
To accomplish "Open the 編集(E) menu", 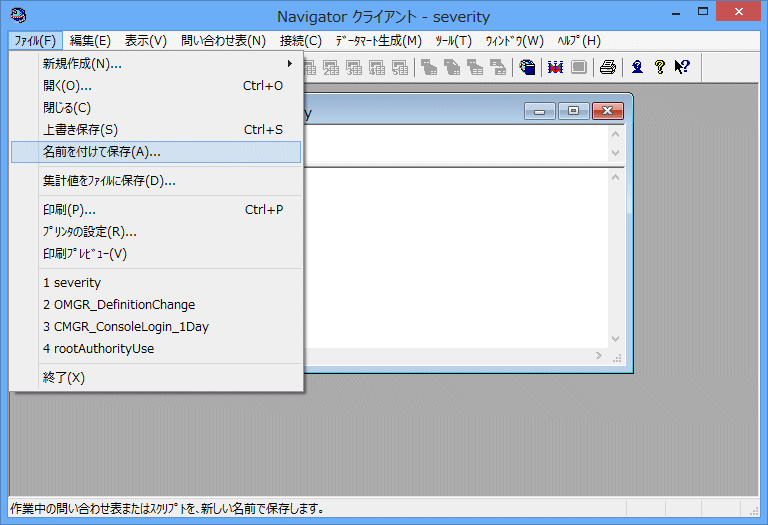I will pyautogui.click(x=90, y=41).
